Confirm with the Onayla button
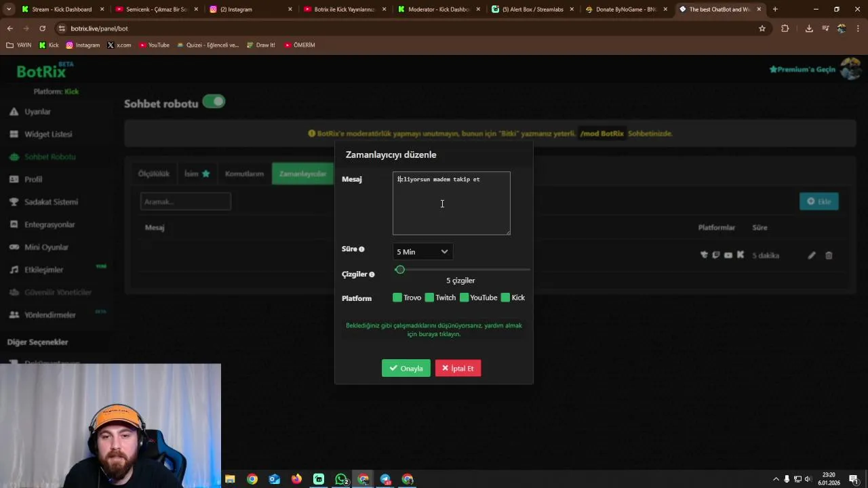Viewport: 868px width, 488px height. (406, 368)
